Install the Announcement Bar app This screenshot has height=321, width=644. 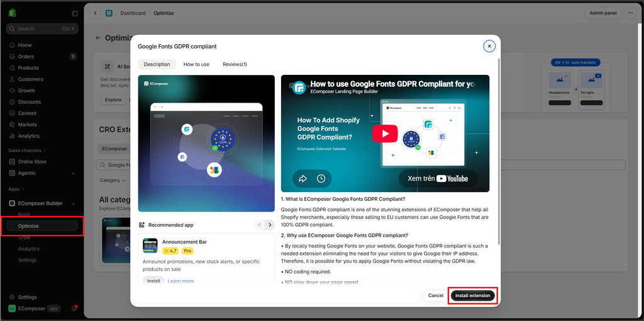click(153, 281)
